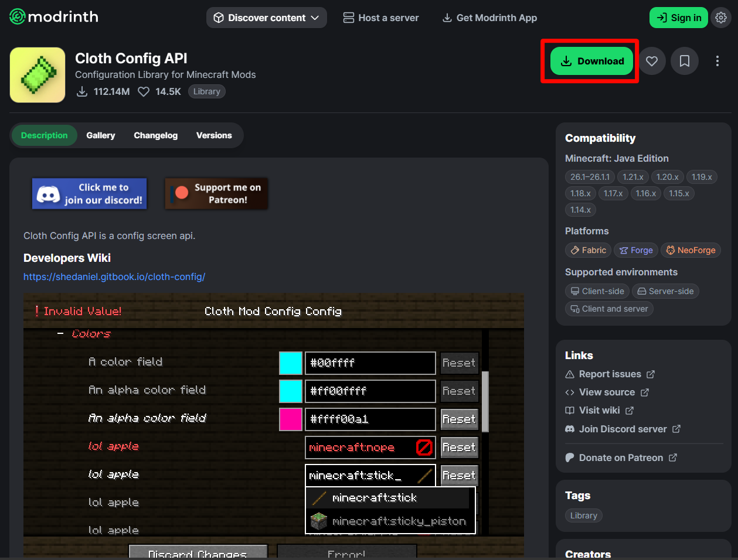Open the Discover content dropdown

[x=266, y=18]
